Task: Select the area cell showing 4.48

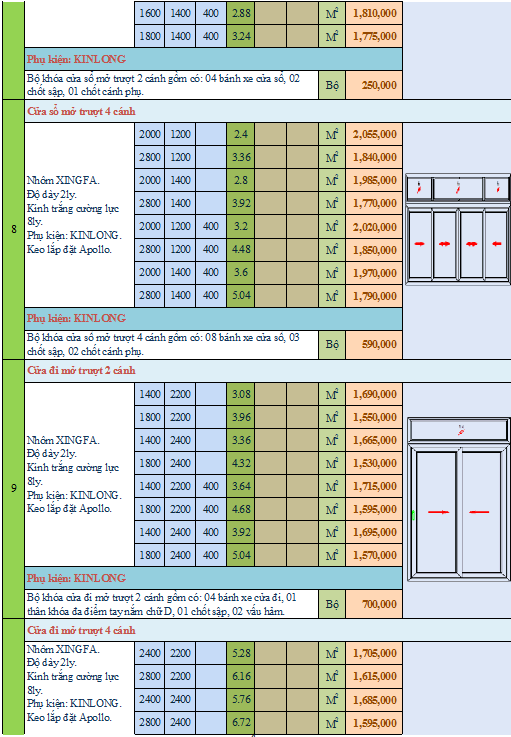Action: [x=241, y=250]
